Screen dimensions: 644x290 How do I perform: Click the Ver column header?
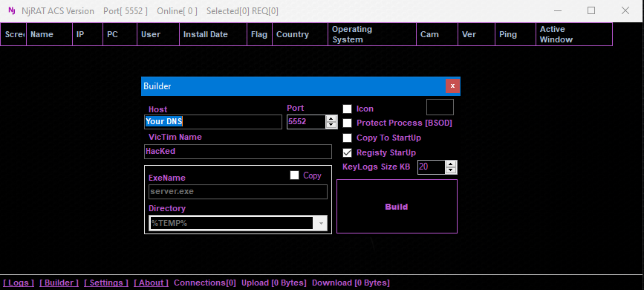point(476,34)
